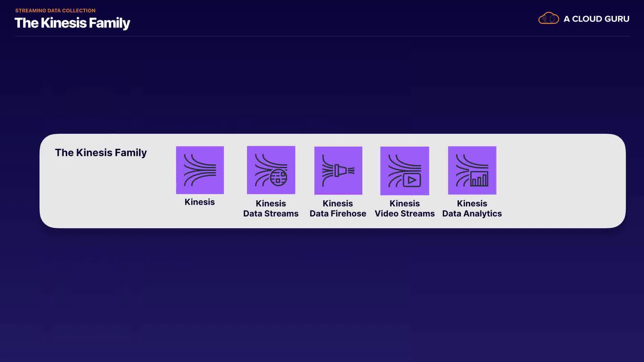The width and height of the screenshot is (644, 362).
Task: Select the 'Kinesis Data Analytics' label
Action: point(472,208)
